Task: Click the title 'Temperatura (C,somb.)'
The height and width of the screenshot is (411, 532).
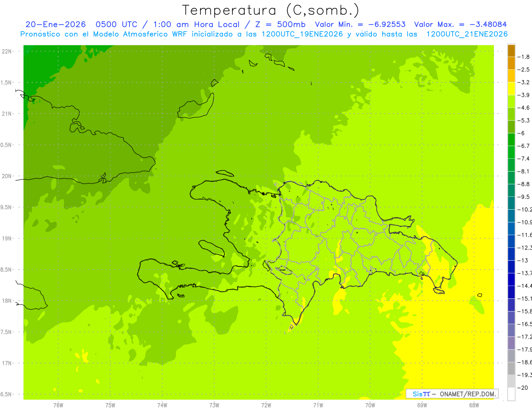Action: (271, 10)
